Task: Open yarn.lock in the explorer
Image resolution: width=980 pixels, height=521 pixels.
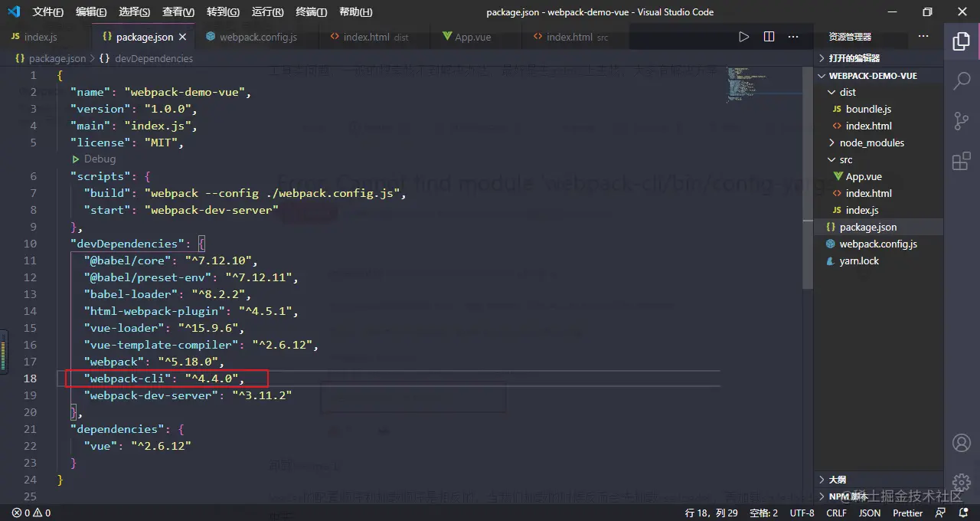Action: pos(859,260)
